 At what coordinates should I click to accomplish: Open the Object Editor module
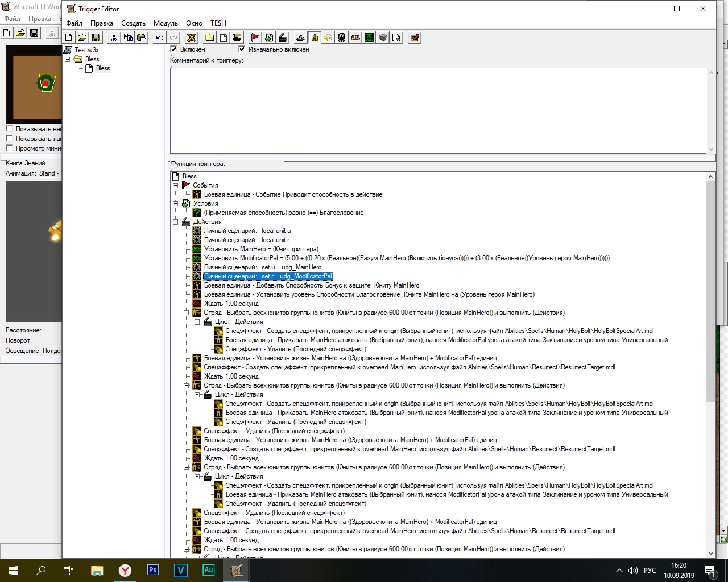tap(342, 38)
